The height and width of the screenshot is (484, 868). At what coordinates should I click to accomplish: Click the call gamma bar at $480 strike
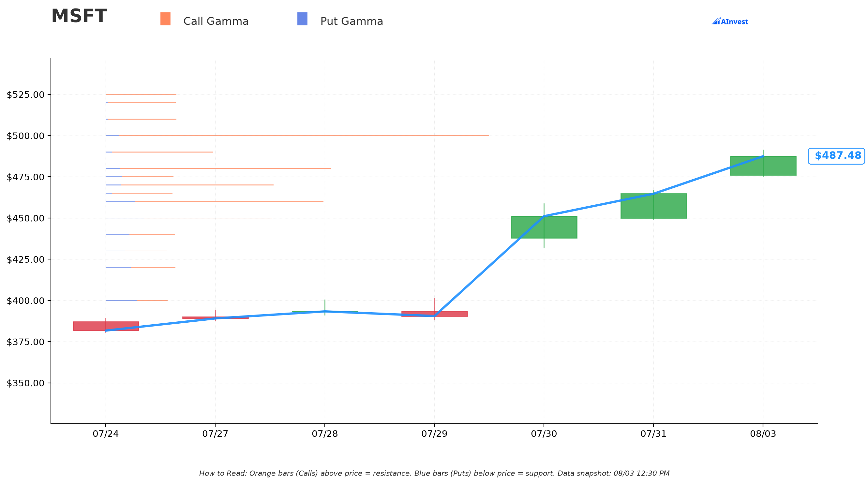(x=226, y=169)
